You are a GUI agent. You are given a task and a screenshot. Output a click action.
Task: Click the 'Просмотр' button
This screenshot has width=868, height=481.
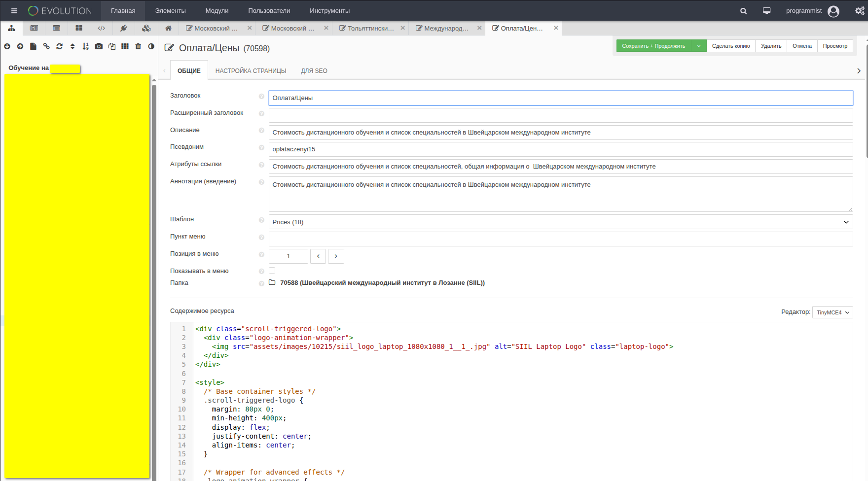(834, 46)
